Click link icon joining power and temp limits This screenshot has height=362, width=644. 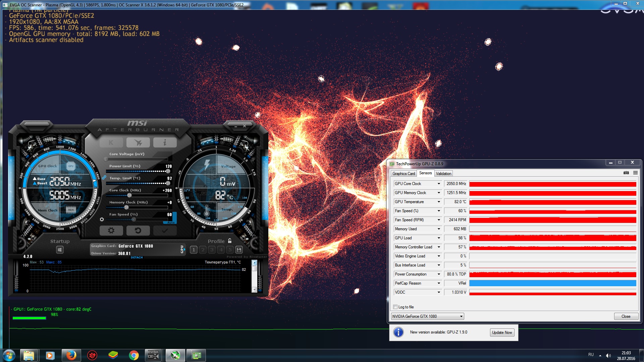point(104,178)
